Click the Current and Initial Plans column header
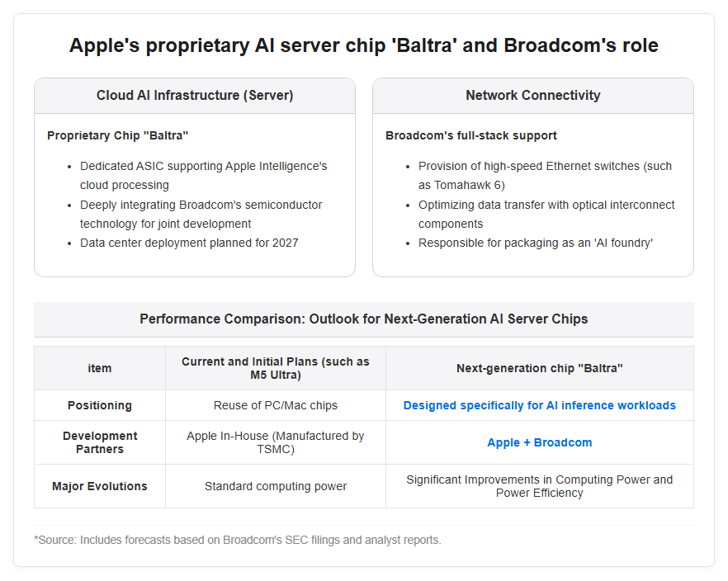This screenshot has height=581, width=728. 276,368
